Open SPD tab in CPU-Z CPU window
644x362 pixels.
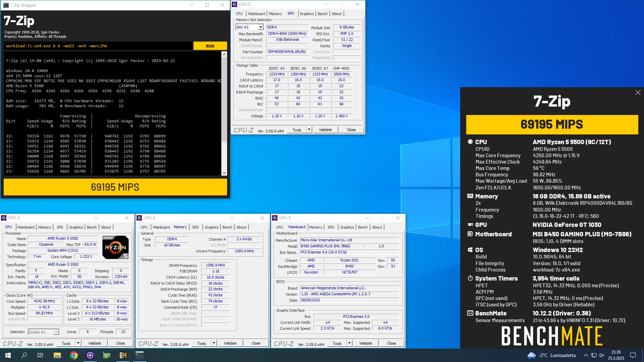point(60,227)
